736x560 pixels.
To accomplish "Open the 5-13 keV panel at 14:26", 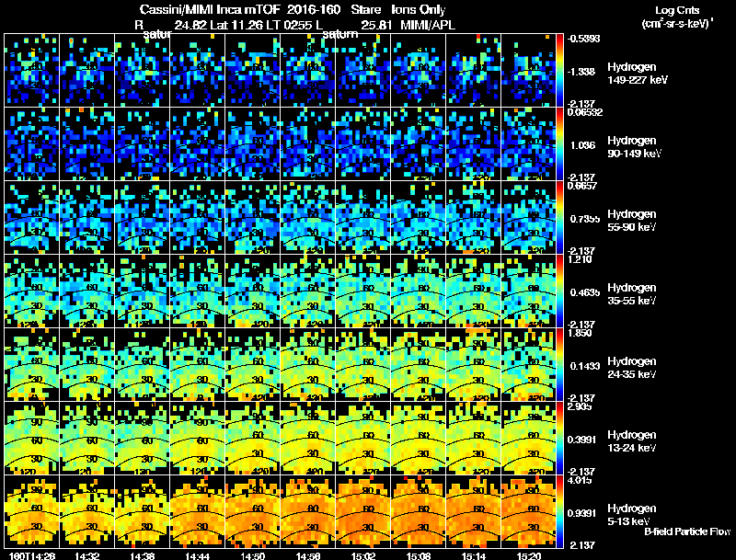I will click(32, 511).
